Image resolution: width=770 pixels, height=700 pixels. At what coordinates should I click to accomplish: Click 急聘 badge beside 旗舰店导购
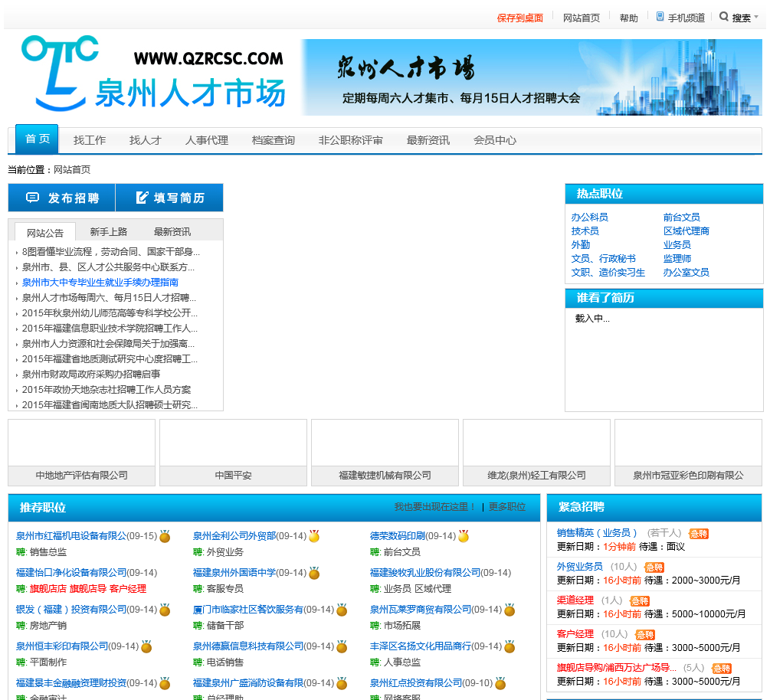(722, 669)
